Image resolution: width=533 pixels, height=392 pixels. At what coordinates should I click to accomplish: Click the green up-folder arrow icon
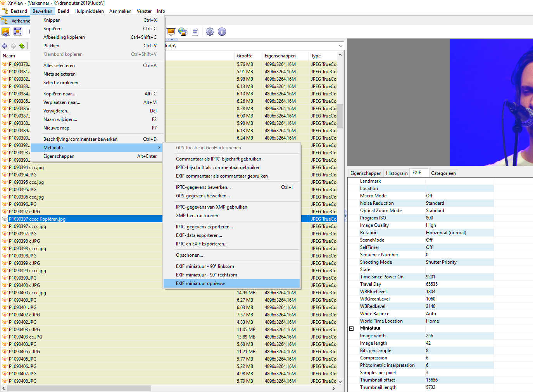pos(22,46)
